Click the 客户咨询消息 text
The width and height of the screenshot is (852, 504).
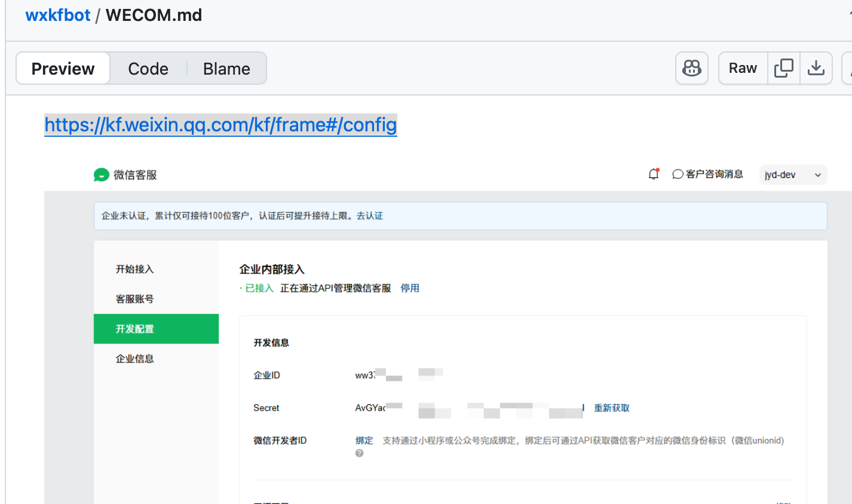point(715,174)
